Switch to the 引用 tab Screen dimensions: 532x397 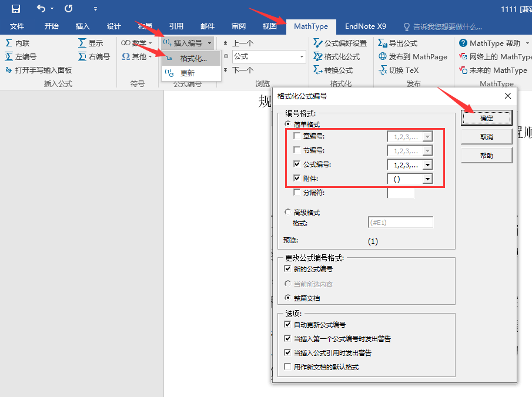click(176, 26)
